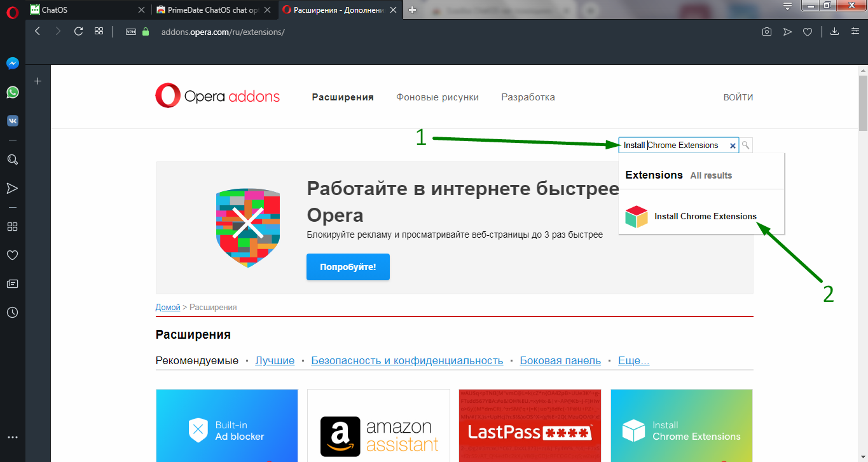This screenshot has height=462, width=868.
Task: Open Speed Dial start page button
Action: (99, 31)
